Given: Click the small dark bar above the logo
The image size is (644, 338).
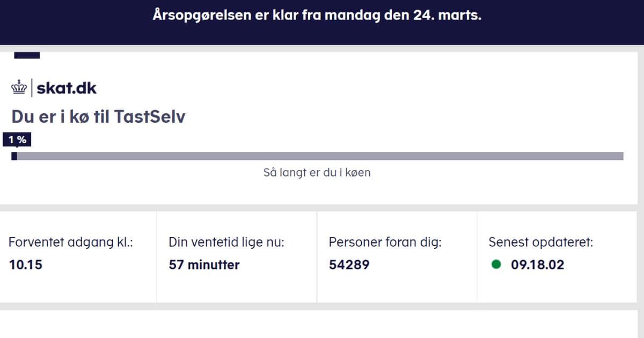Looking at the screenshot, I should pyautogui.click(x=26, y=55).
